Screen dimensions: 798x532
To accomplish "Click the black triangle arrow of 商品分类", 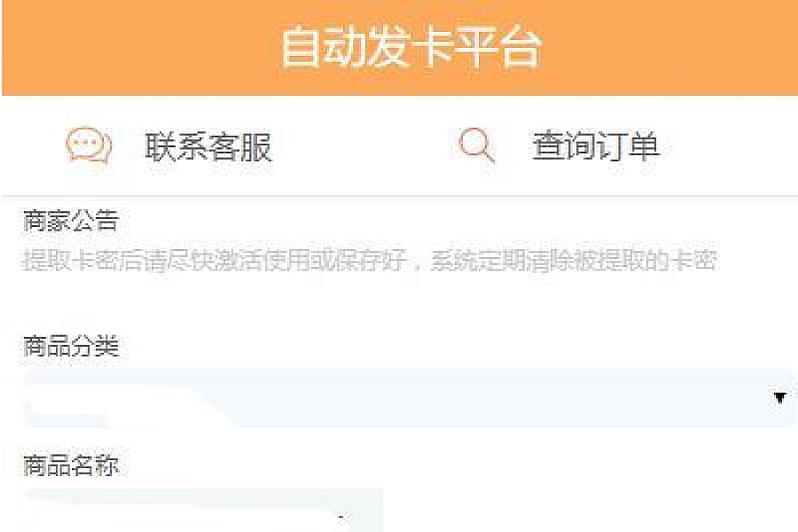I will click(779, 397).
